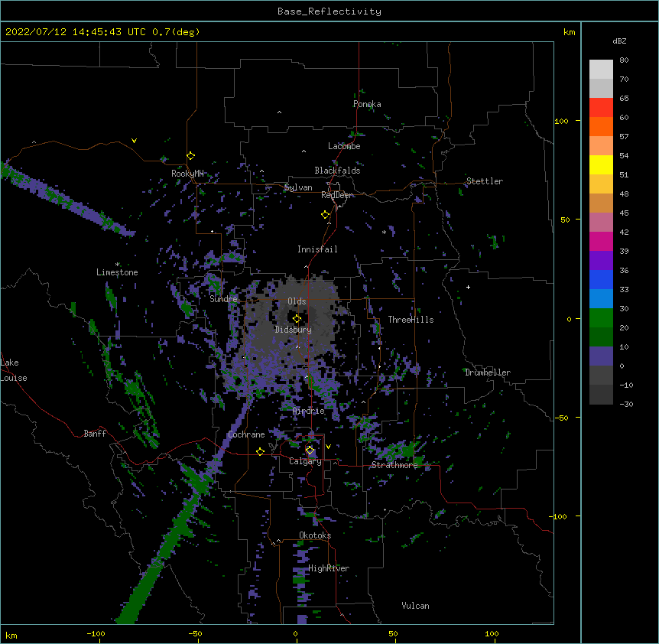659x644 pixels.
Task: Click the Blackfalds label
Action: coord(337,171)
